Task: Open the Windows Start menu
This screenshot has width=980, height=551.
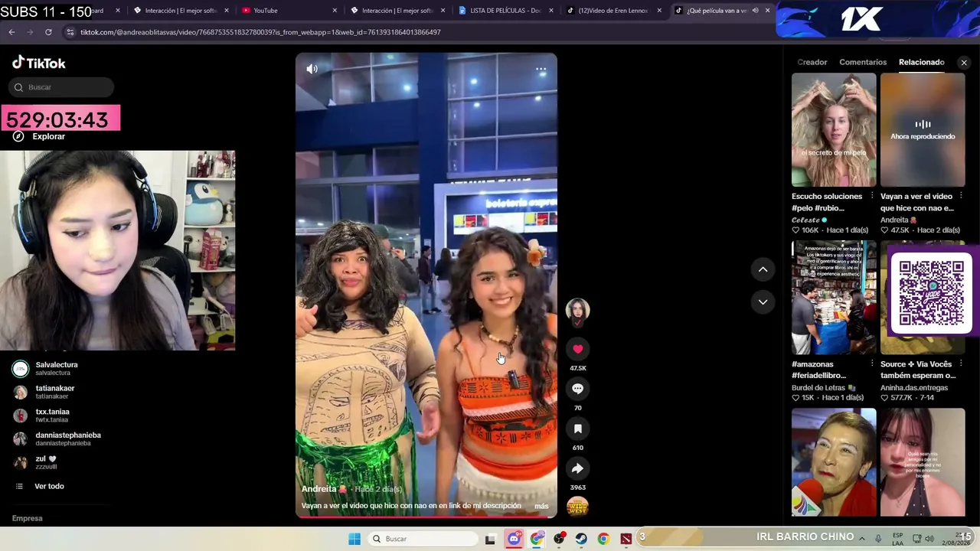Action: point(354,539)
